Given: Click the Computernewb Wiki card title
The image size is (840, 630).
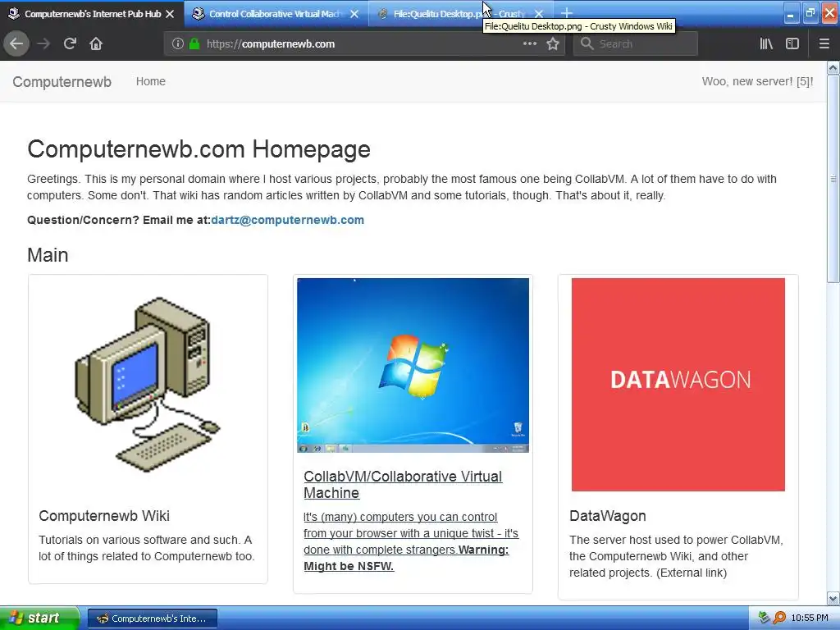Looking at the screenshot, I should pos(104,516).
